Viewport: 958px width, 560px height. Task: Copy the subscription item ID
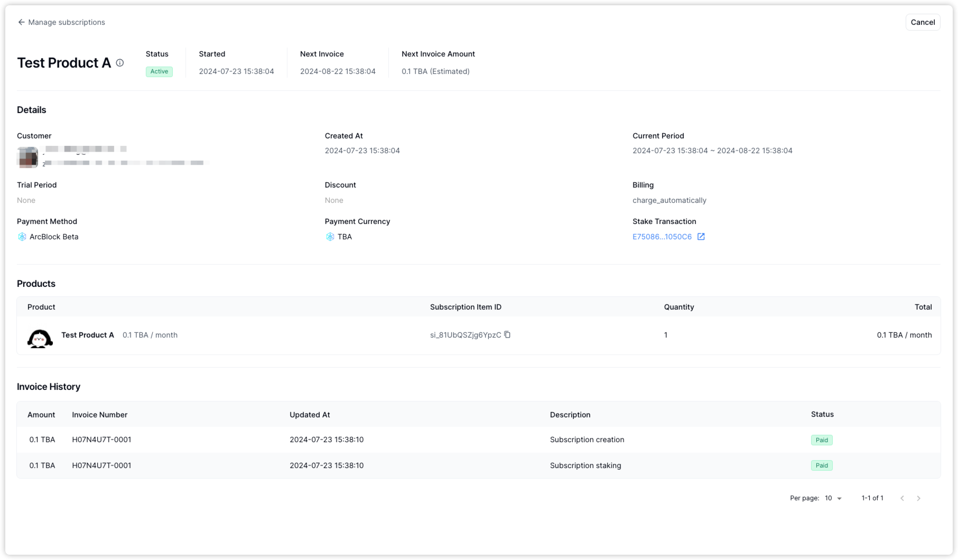507,335
